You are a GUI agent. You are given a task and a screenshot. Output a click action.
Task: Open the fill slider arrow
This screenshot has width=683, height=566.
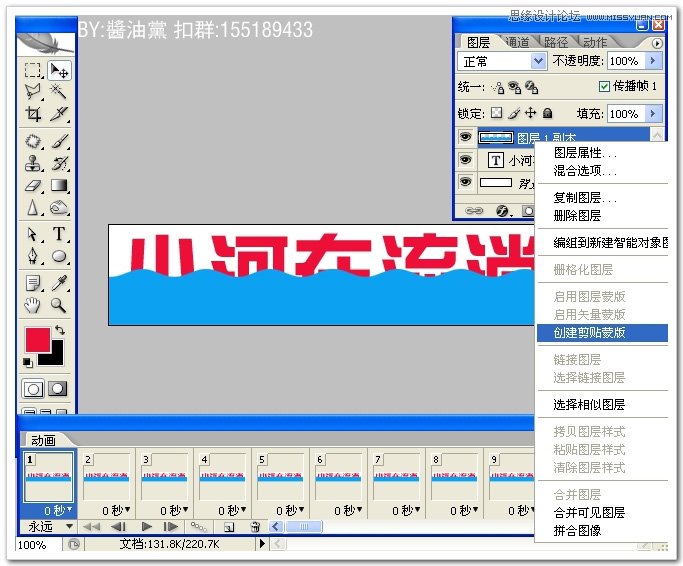(x=653, y=113)
